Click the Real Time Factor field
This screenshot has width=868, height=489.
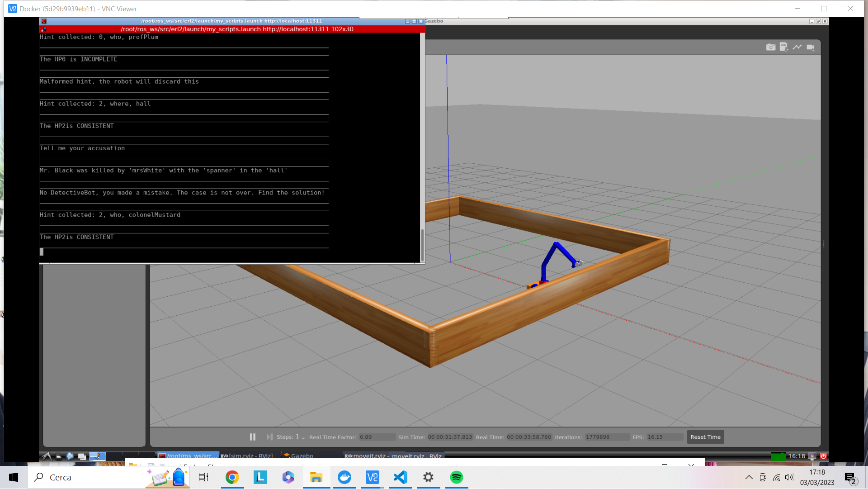[x=377, y=437]
